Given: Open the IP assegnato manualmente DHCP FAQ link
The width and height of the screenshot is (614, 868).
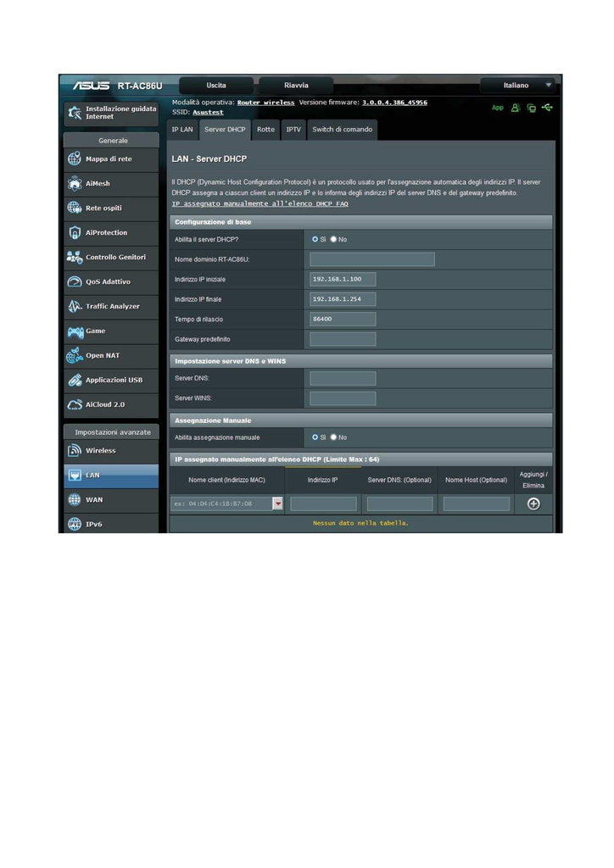Looking at the screenshot, I should [x=260, y=203].
